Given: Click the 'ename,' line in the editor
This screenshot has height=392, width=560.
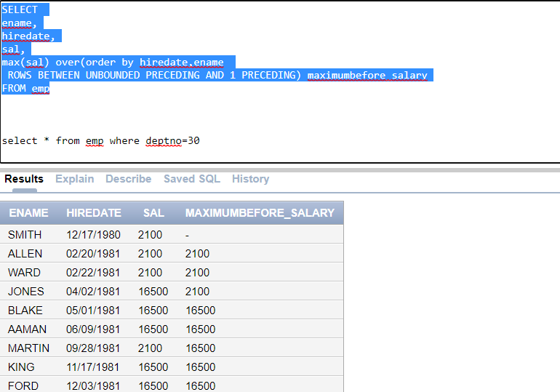Looking at the screenshot, I should coord(20,23).
